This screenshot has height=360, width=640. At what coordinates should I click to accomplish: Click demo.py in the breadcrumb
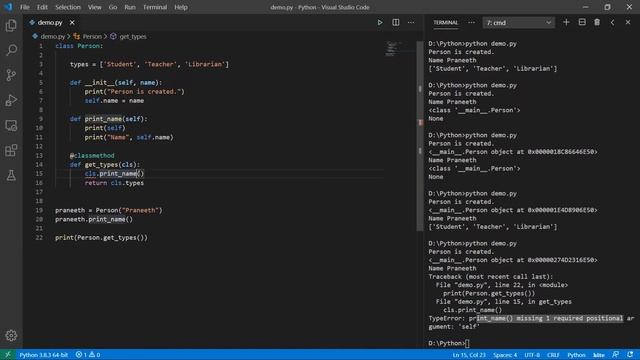52,36
